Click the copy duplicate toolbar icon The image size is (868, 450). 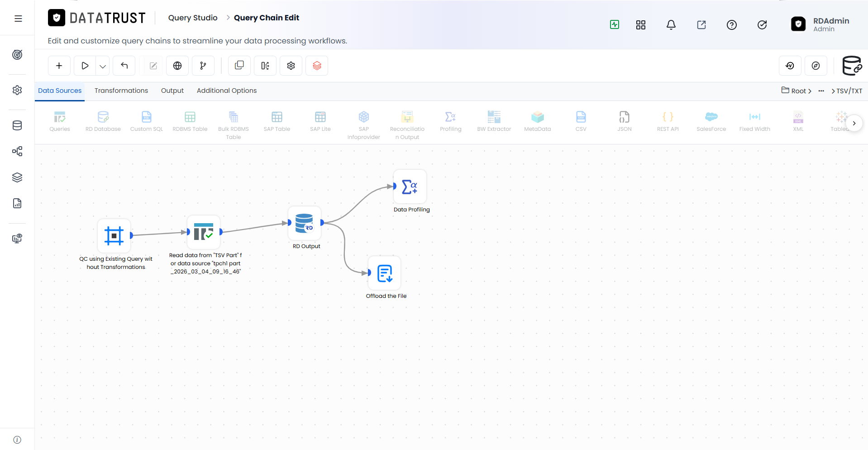coord(239,66)
